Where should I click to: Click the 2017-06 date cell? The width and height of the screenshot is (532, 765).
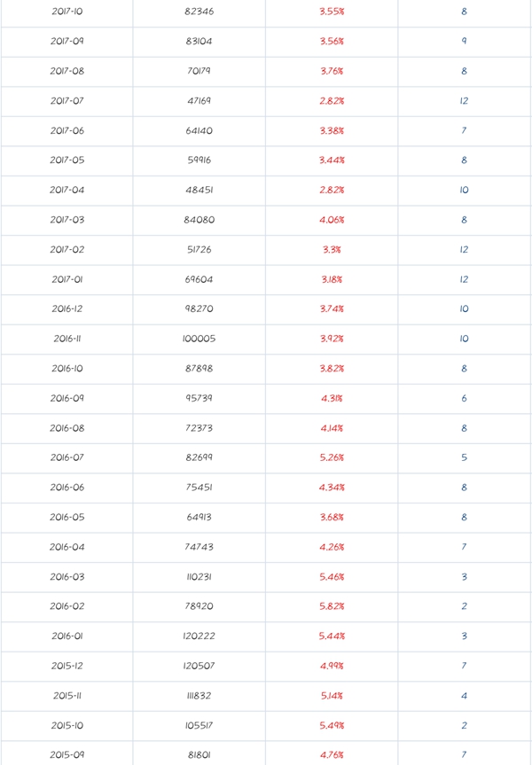(66, 130)
